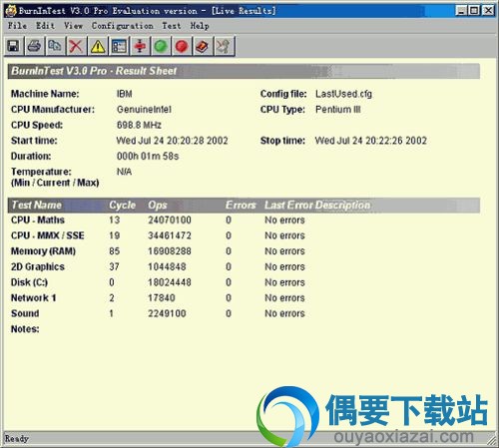Stop tests with the red circle icon
This screenshot has width=499, height=448.
[182, 46]
